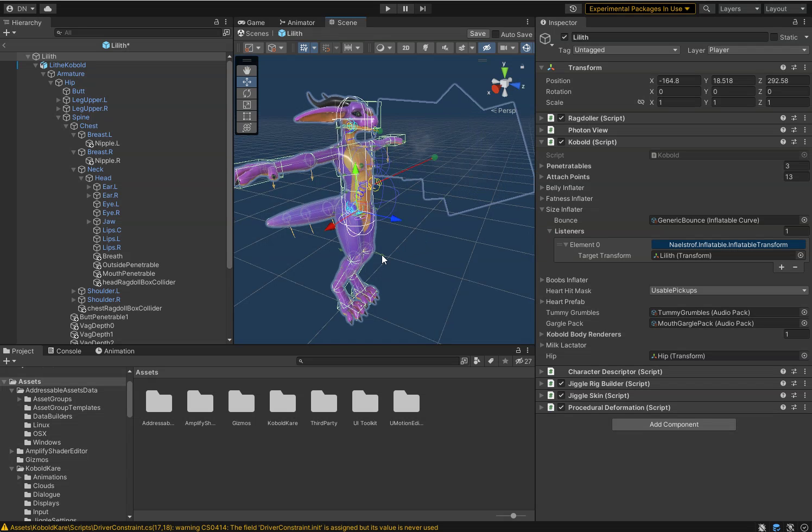This screenshot has width=812, height=532.
Task: Switch to the Console tab
Action: 65,351
